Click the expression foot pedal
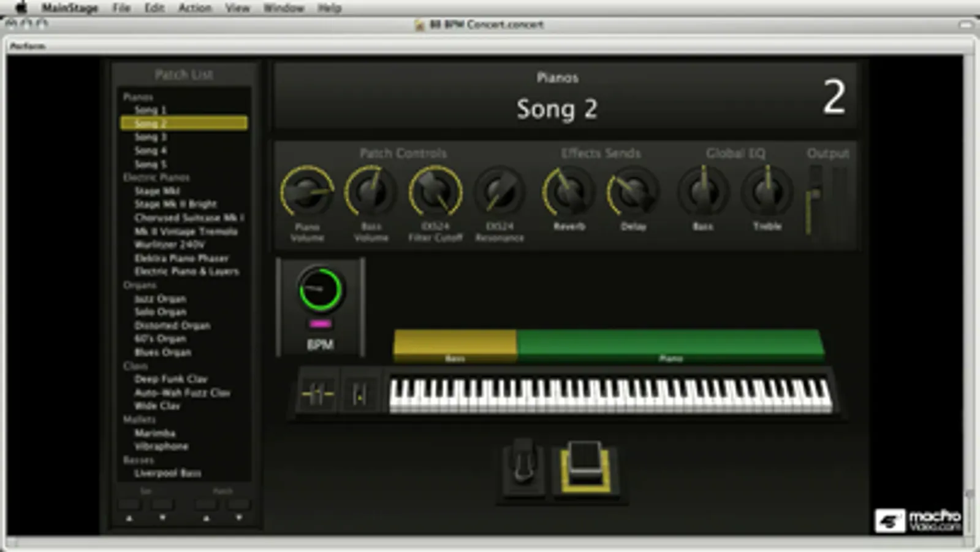Screen dimensions: 980x552 (523, 467)
